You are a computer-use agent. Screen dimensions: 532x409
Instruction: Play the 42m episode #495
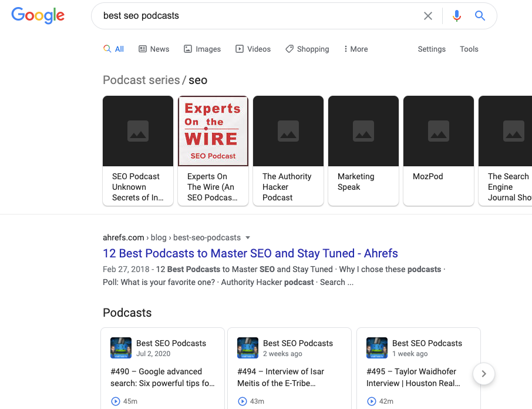point(372,401)
